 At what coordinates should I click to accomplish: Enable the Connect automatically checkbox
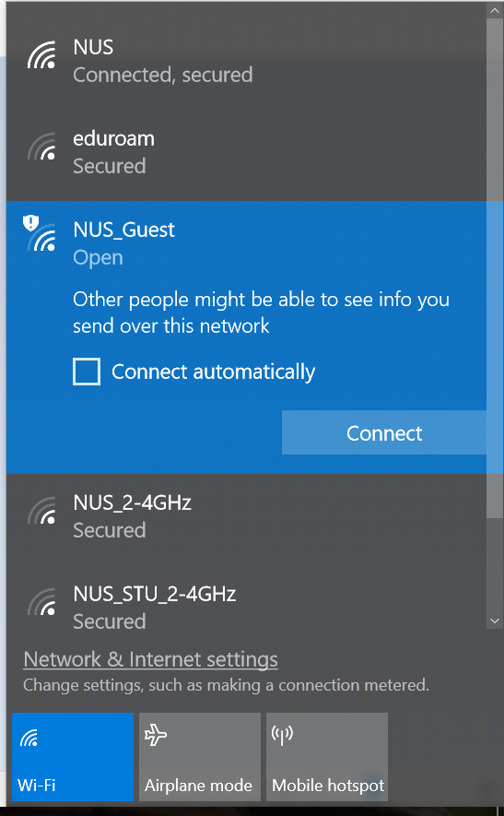[87, 372]
